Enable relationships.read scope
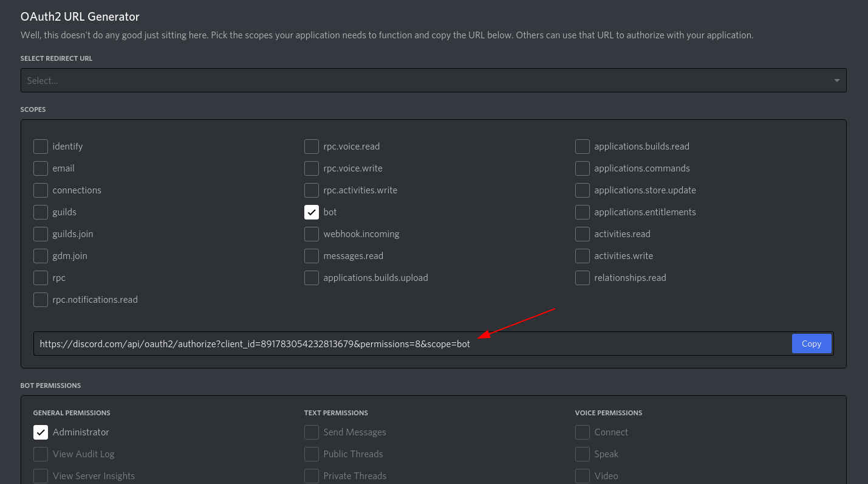This screenshot has height=484, width=868. coord(583,278)
